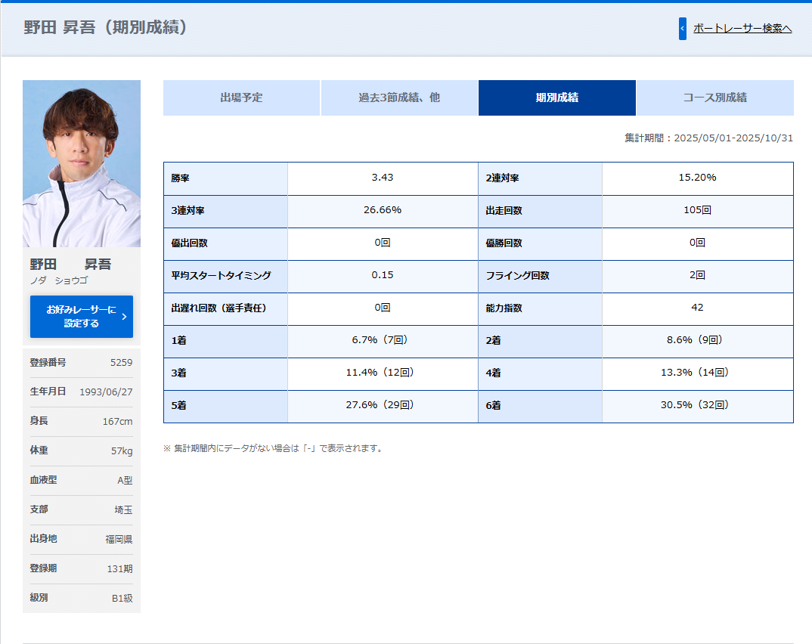Click the 勝率 value 3.43 cell
The width and height of the screenshot is (812, 644).
pyautogui.click(x=383, y=178)
